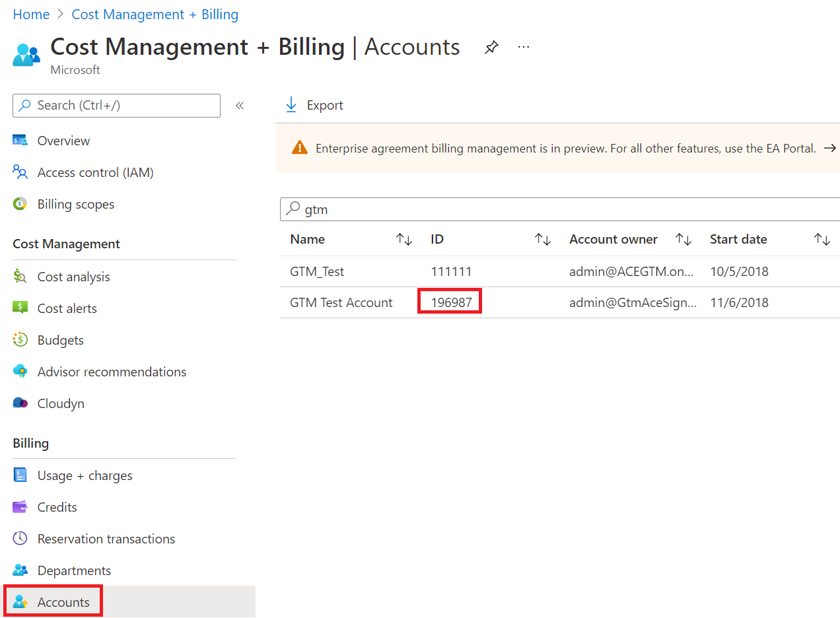Open the more options ellipsis menu
The image size is (840, 618).
[x=524, y=48]
